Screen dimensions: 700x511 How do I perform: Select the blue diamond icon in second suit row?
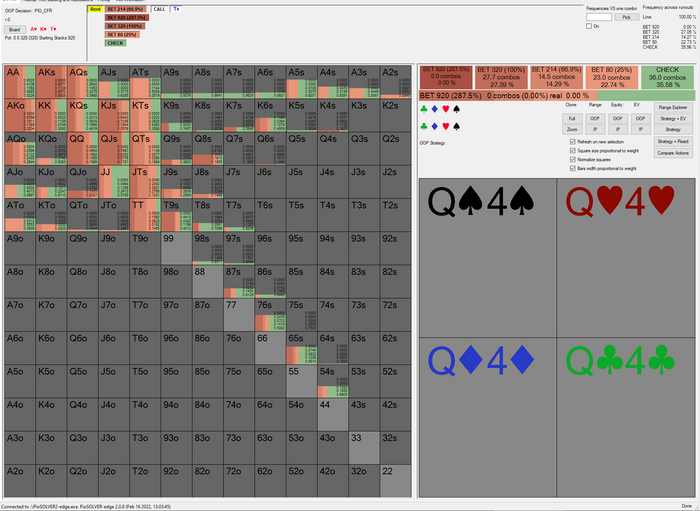[x=434, y=127]
